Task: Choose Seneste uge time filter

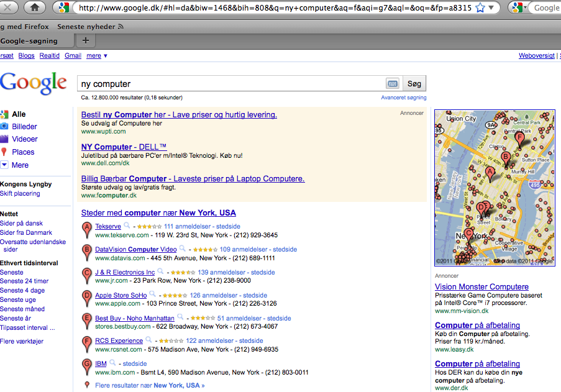Action: [18, 299]
